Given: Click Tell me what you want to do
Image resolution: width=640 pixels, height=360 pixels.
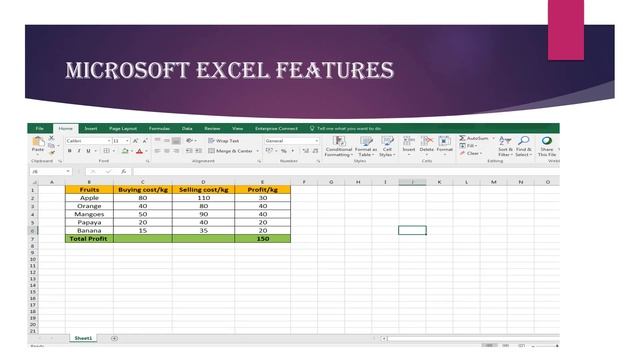Looking at the screenshot, I should (345, 129).
